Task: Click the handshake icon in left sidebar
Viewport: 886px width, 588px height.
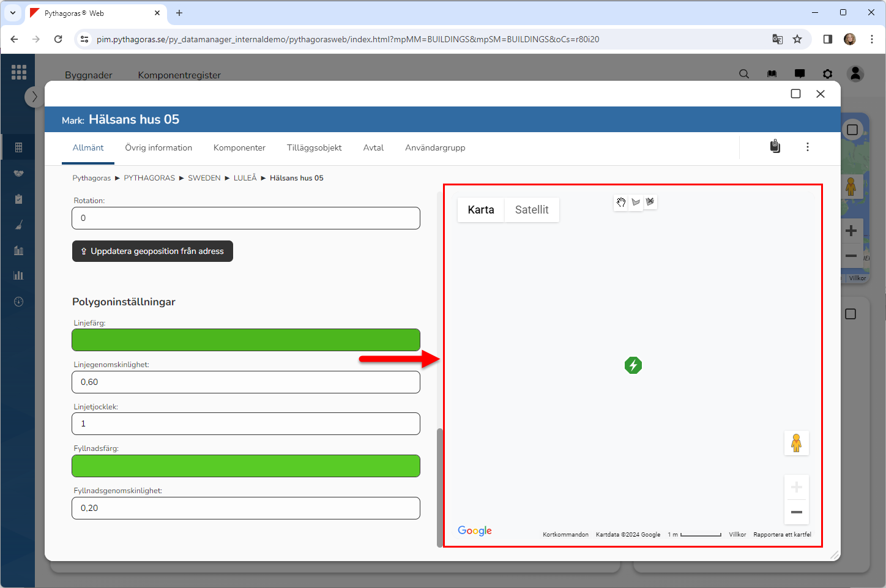Action: coord(18,173)
